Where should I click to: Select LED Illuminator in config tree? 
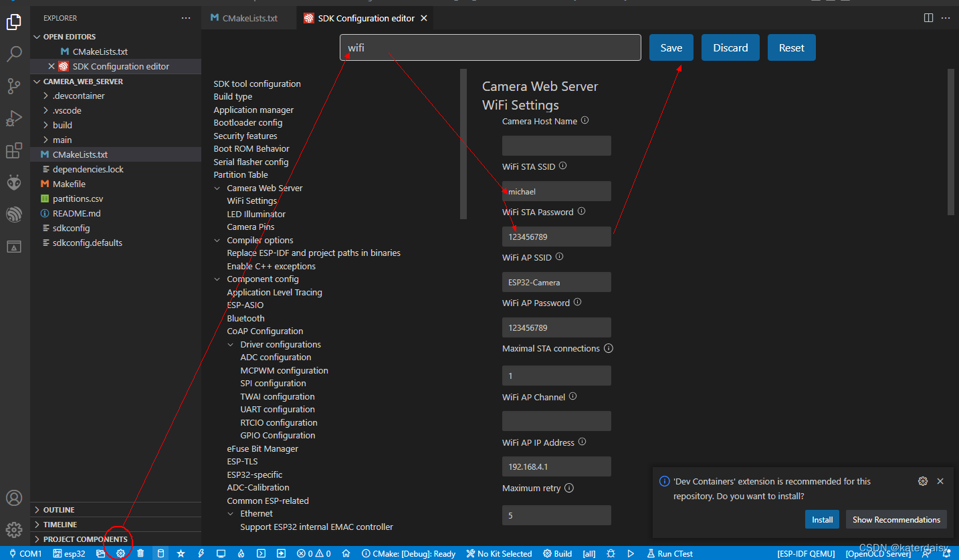point(256,214)
